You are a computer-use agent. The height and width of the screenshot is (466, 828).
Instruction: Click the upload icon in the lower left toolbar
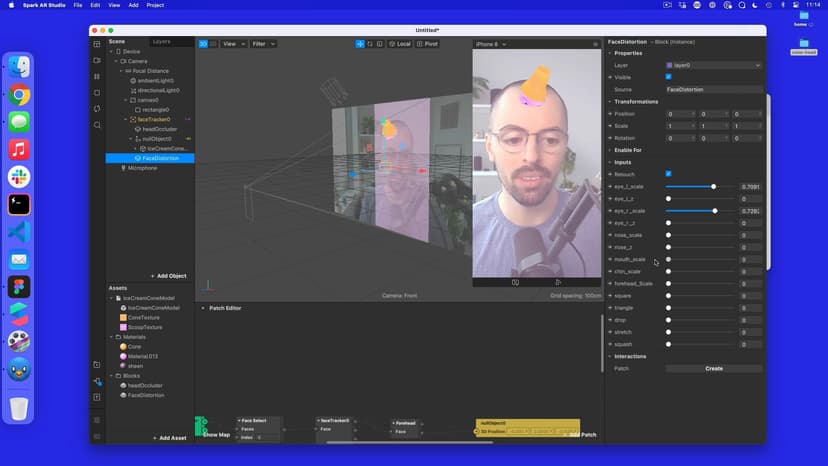click(x=97, y=397)
